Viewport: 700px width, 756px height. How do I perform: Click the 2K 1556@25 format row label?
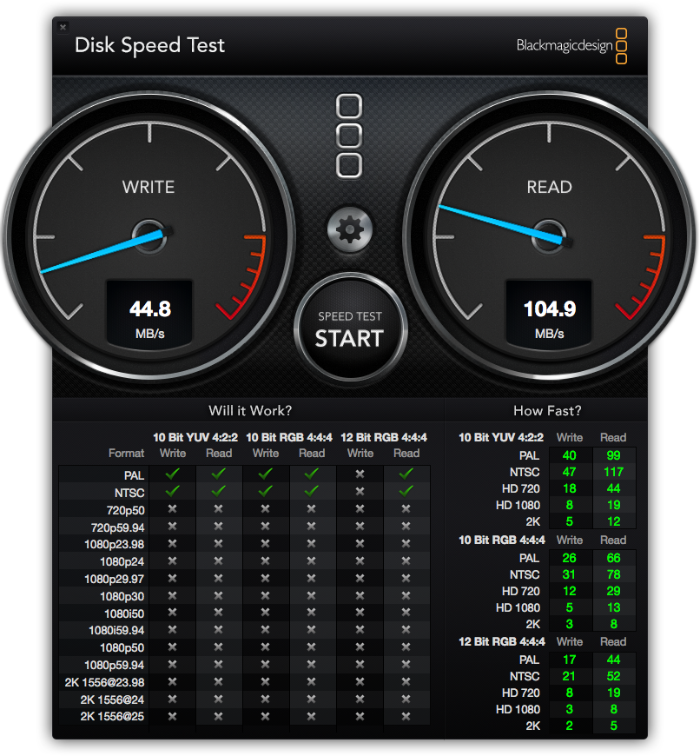pyautogui.click(x=112, y=717)
